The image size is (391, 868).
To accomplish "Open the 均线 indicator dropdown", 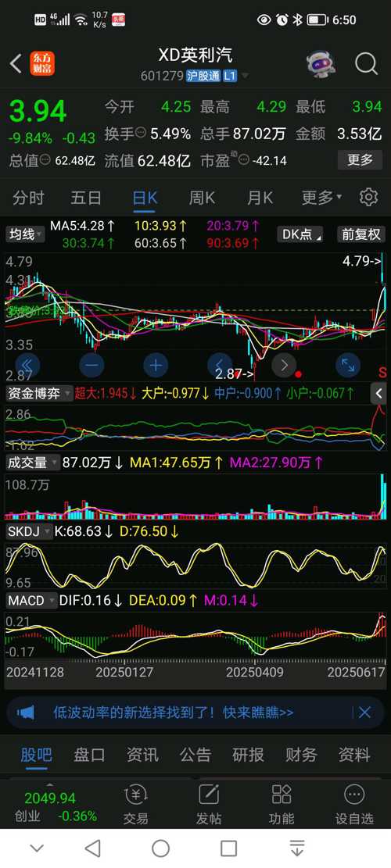I will (25, 234).
